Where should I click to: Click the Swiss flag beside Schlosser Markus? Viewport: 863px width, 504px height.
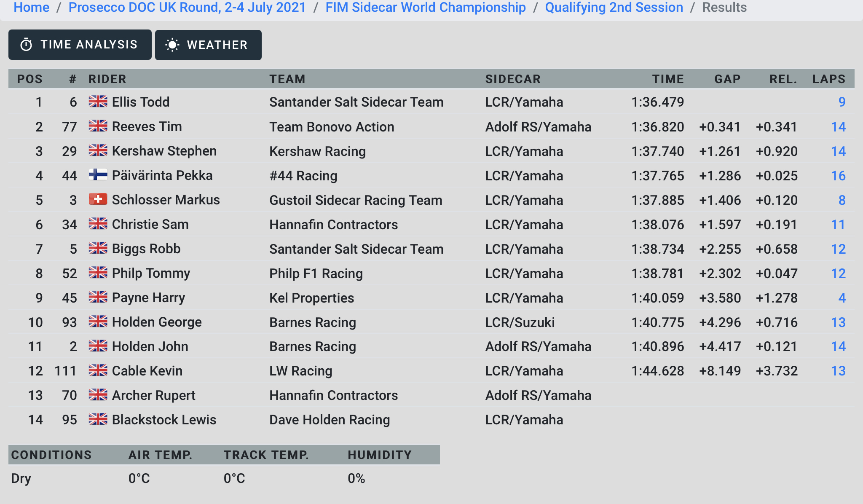click(x=98, y=199)
